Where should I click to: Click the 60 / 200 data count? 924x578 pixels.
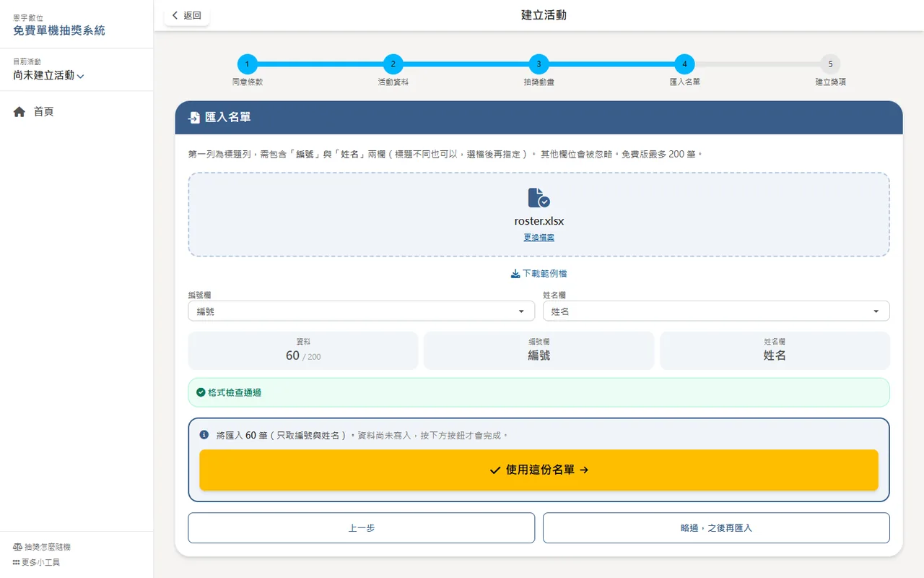pyautogui.click(x=303, y=355)
